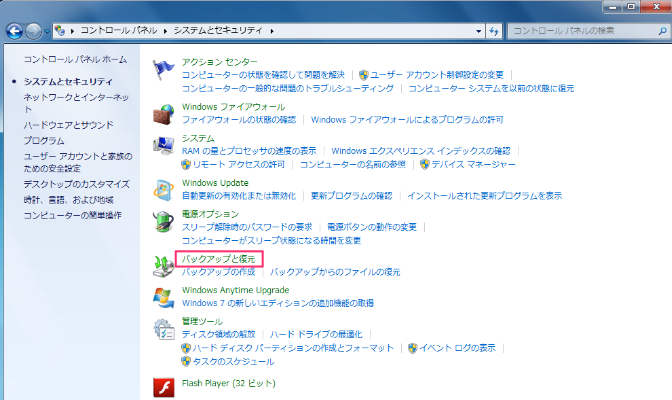This screenshot has width=672, height=400.
Task: Click 更新プログラムの確認 link
Action: [351, 196]
